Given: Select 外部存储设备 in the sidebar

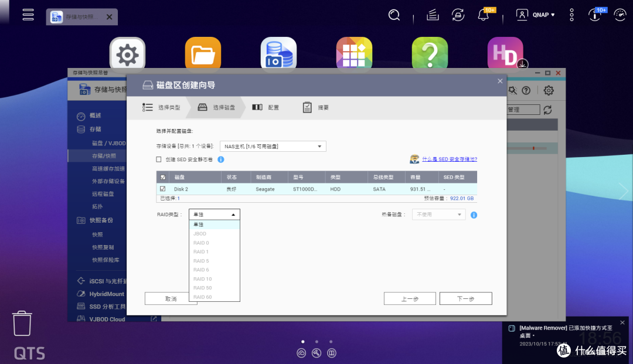Looking at the screenshot, I should click(x=108, y=181).
